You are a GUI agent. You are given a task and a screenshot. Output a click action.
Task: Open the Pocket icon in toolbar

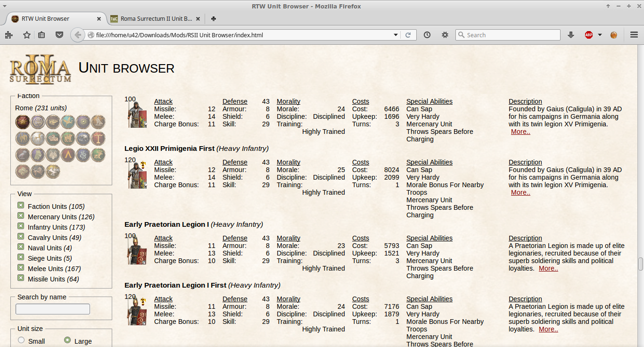(59, 35)
